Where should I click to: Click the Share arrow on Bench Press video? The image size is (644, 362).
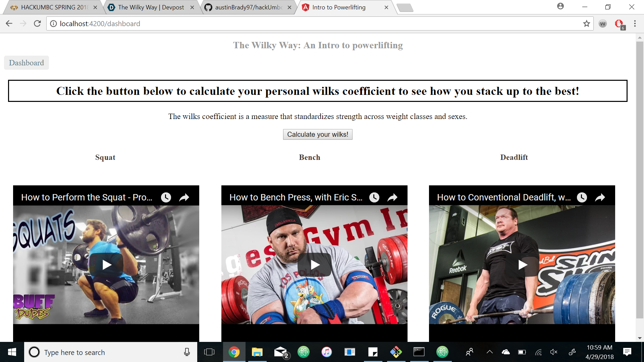(392, 197)
